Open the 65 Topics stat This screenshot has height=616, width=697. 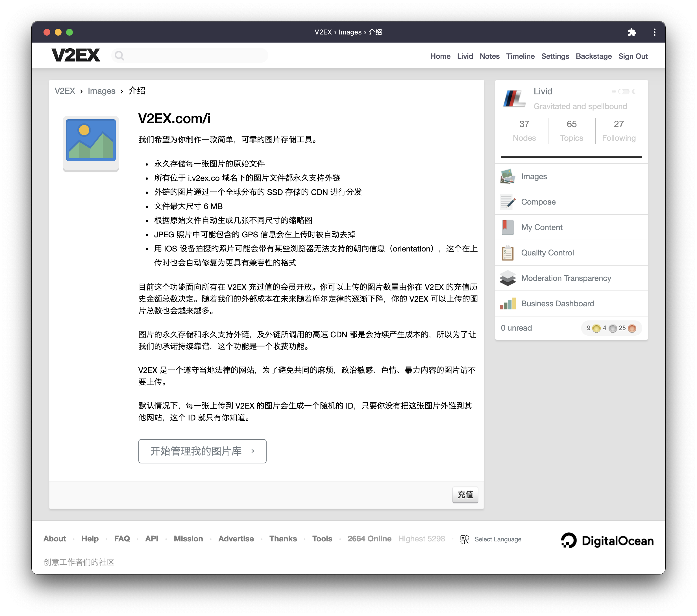(x=572, y=131)
